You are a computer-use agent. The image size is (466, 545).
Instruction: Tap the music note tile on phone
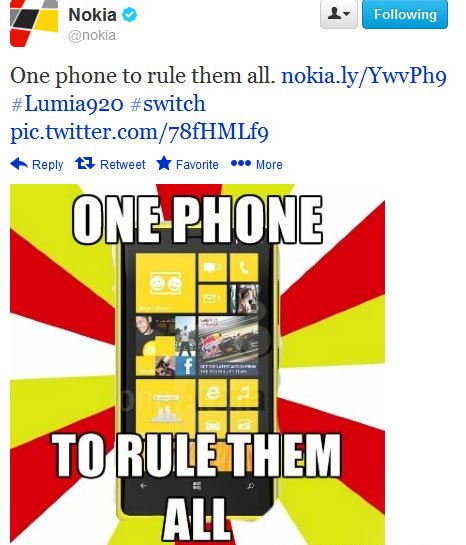click(x=244, y=393)
